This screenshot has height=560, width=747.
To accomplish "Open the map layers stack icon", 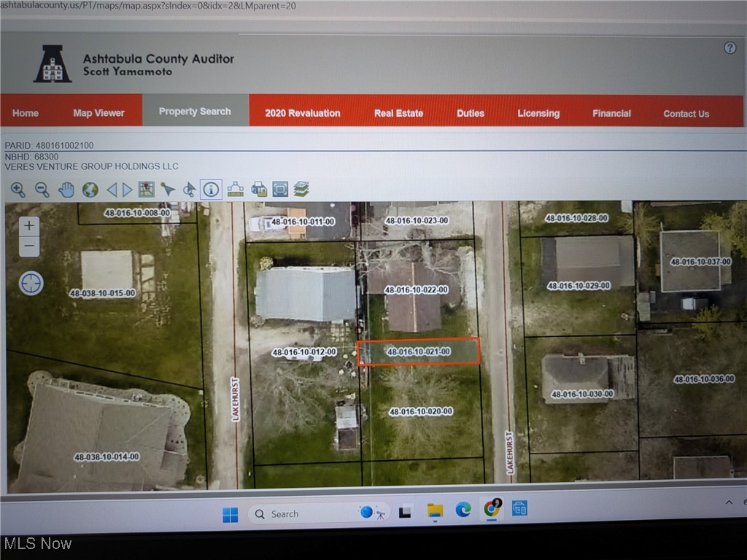I will pyautogui.click(x=301, y=190).
